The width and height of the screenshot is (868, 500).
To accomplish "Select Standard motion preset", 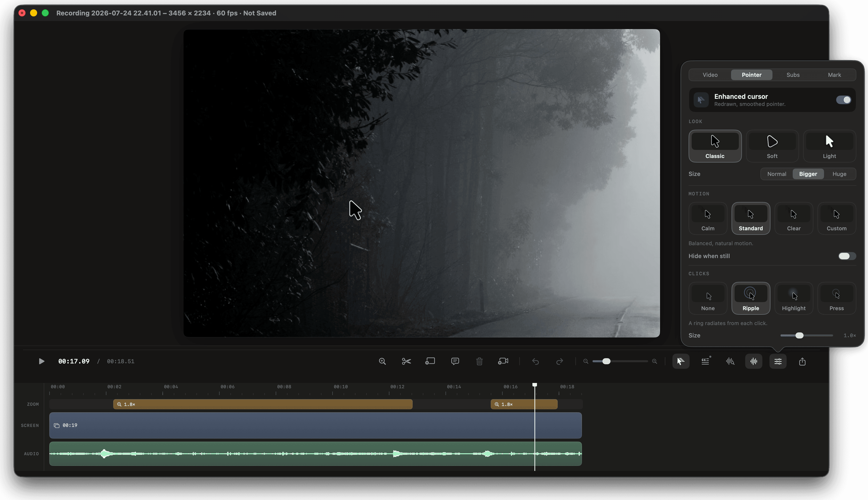I will (x=750, y=218).
